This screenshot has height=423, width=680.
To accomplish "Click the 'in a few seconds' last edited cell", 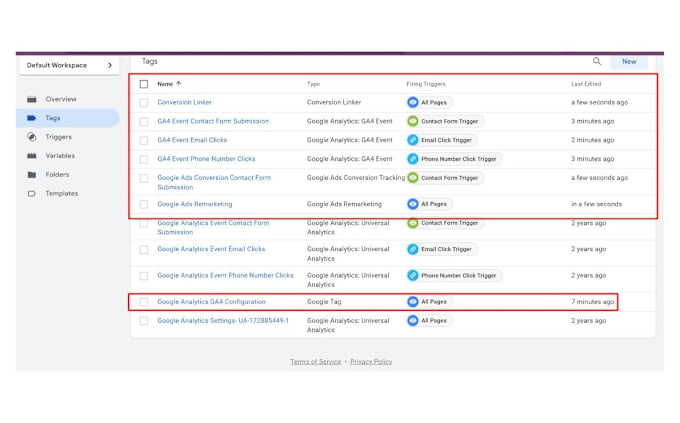I will [596, 204].
